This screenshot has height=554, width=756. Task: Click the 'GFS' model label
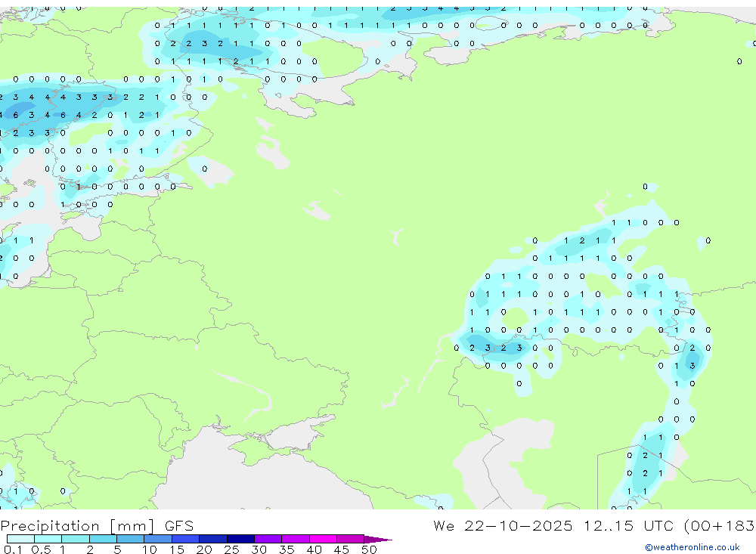[179, 525]
